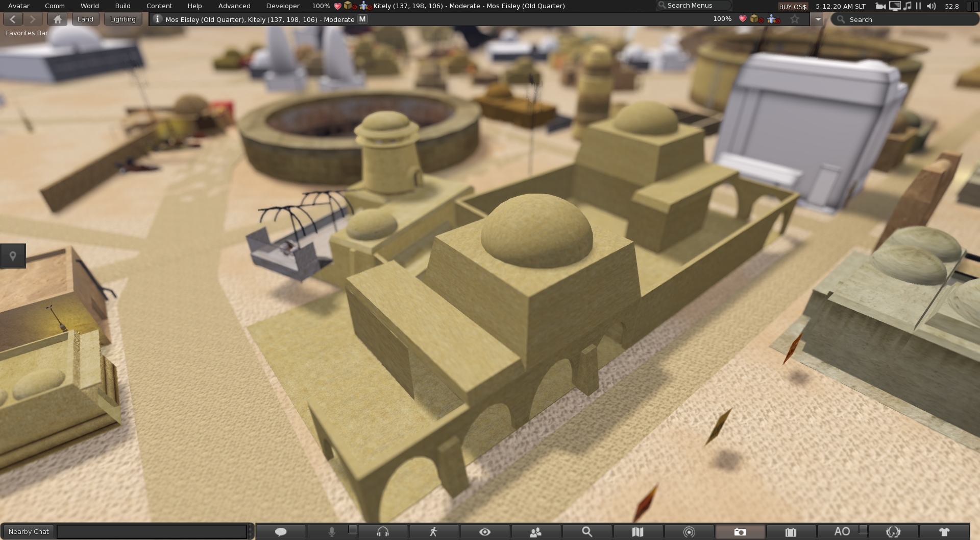
Task: Click the no-push avatar icon in menu bar
Action: click(x=365, y=6)
